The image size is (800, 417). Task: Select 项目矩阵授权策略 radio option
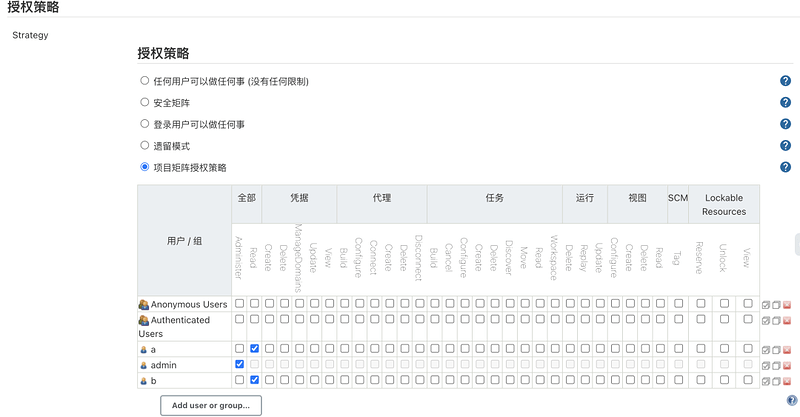coord(144,167)
